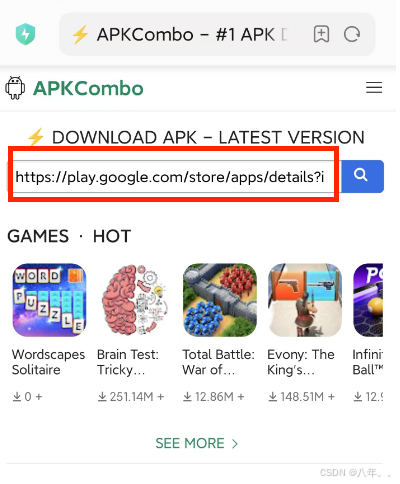
Task: Focus the Play Store URL search field
Action: coord(173,177)
